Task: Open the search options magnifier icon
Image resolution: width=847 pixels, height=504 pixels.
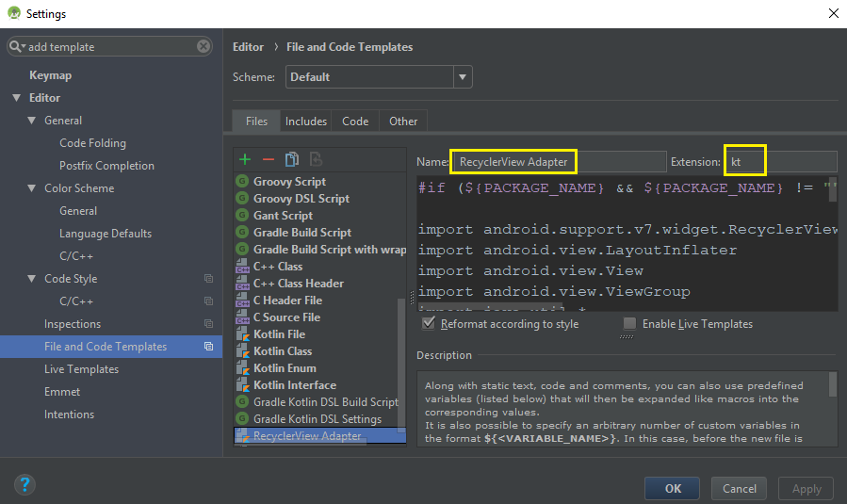Action: coord(17,46)
